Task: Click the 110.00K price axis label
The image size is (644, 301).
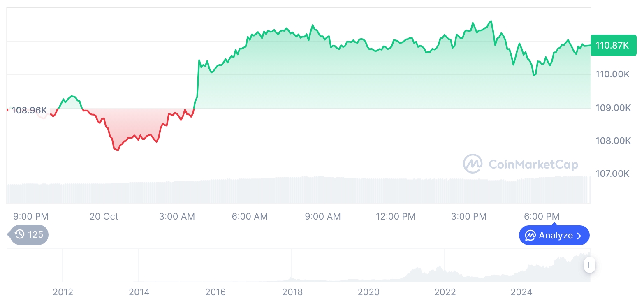Action: point(613,74)
